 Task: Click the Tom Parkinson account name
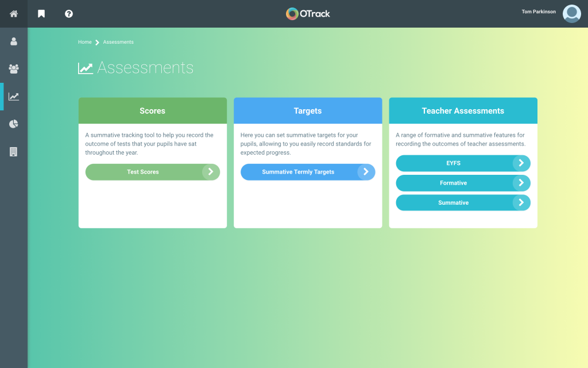click(538, 11)
